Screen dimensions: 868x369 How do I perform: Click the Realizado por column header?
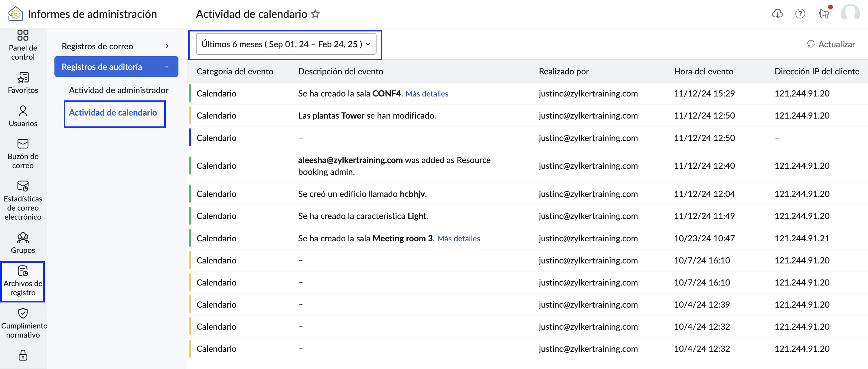coord(564,71)
